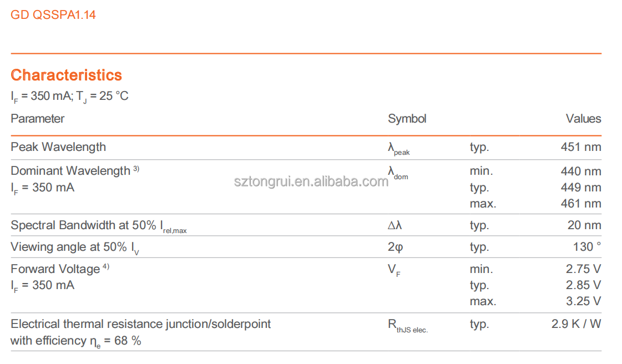This screenshot has width=622, height=364.
Task: Select the Dominant Wavelength parameter label
Action: coord(70,171)
